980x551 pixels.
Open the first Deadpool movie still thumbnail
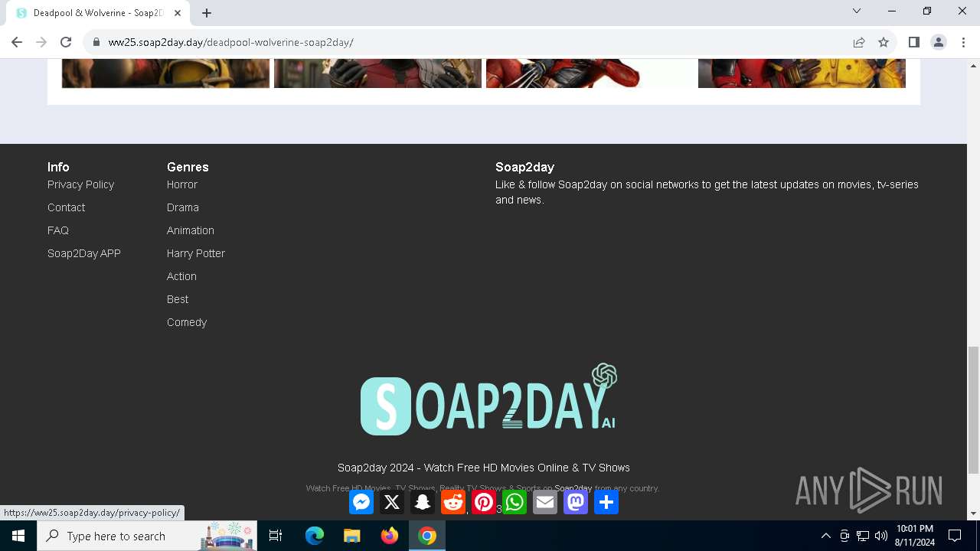[x=165, y=73]
